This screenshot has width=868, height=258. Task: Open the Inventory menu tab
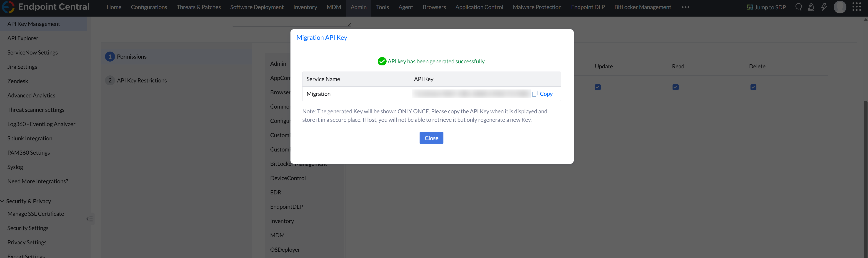(x=305, y=7)
